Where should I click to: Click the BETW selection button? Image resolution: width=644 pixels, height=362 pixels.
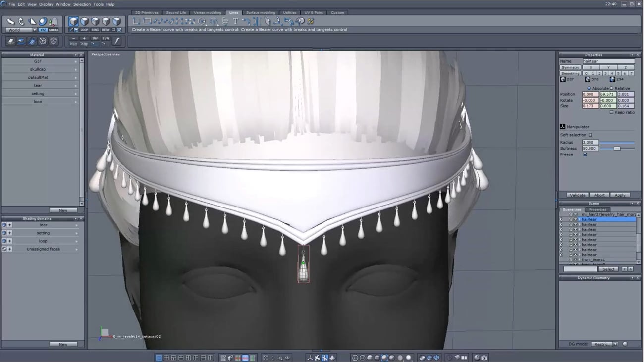click(x=106, y=30)
